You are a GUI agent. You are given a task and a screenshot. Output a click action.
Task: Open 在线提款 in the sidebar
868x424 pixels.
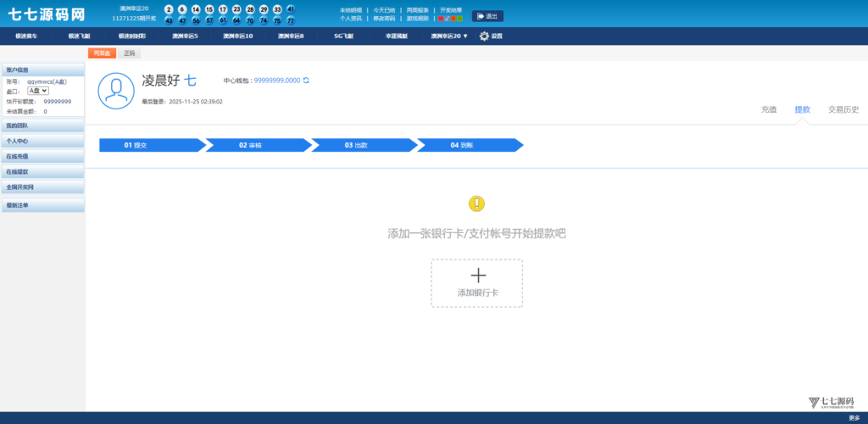pos(43,171)
